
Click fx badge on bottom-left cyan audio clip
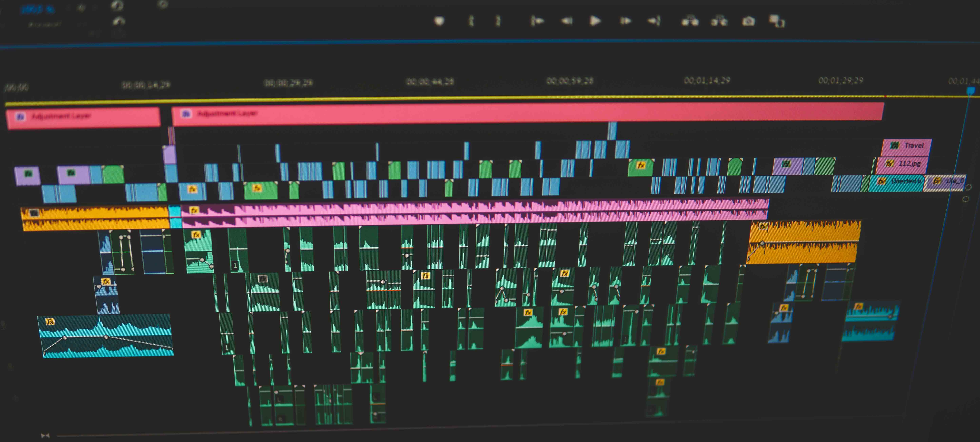(50, 322)
